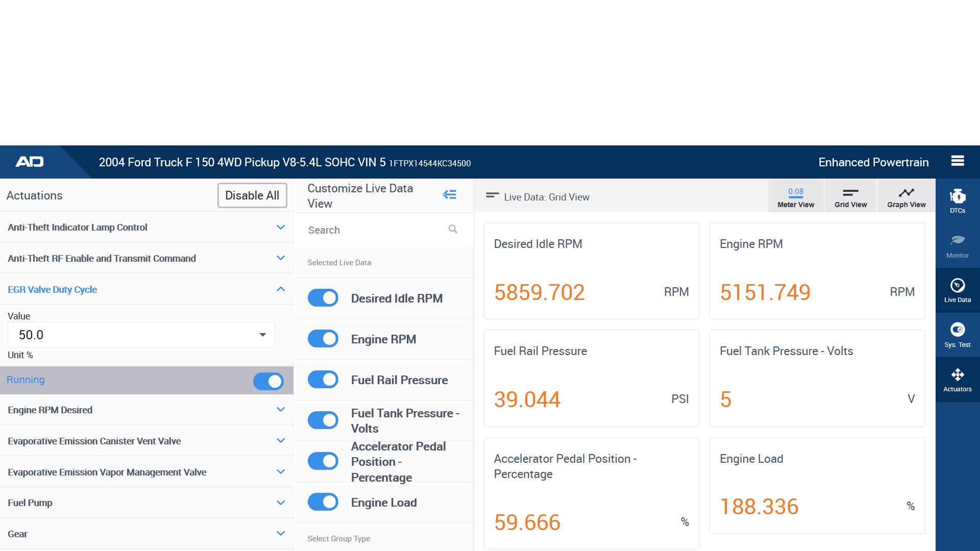
Task: Open the Actuators sidebar icon
Action: tap(957, 380)
